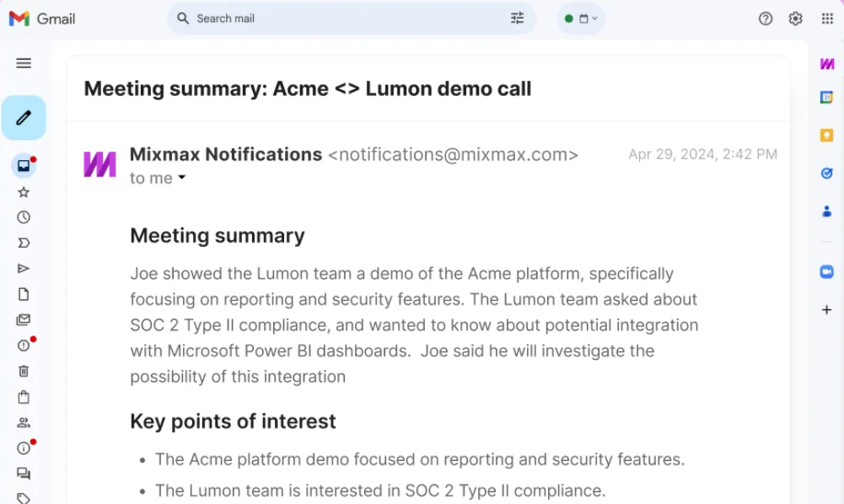Open Google Tasks side panel

click(827, 174)
